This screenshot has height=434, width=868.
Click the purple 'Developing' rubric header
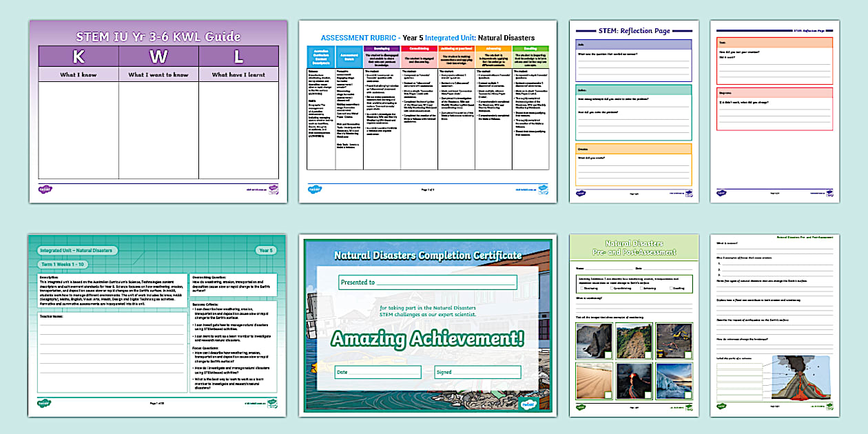(381, 50)
